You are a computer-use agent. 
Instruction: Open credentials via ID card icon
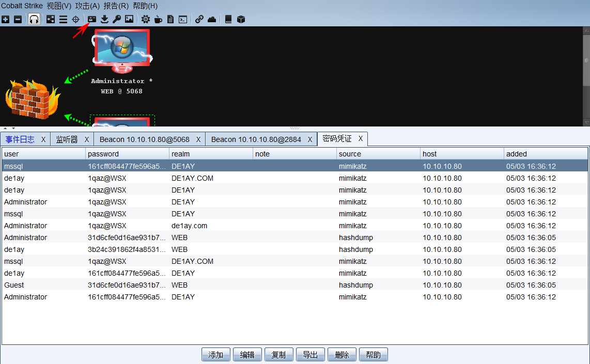[x=92, y=20]
